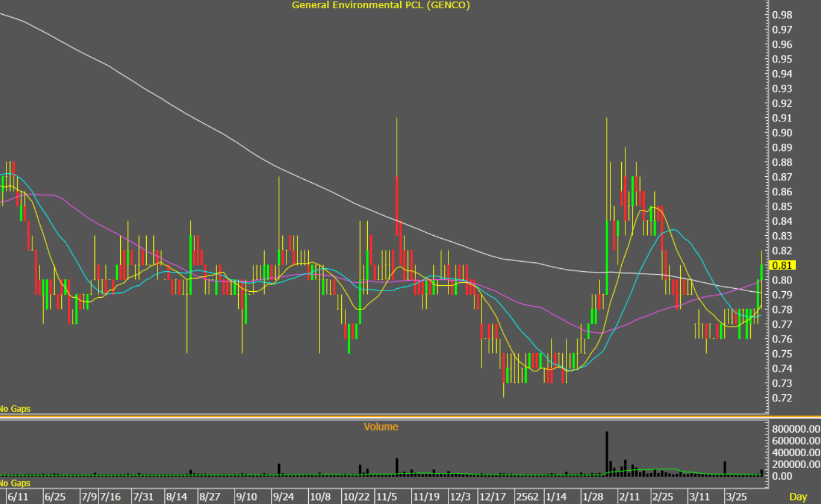Select the 1/14 date label
The image size is (821, 504).
[556, 496]
